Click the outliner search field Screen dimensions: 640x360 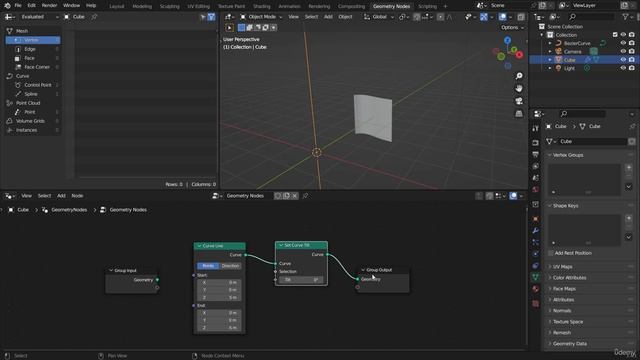[x=591, y=17]
